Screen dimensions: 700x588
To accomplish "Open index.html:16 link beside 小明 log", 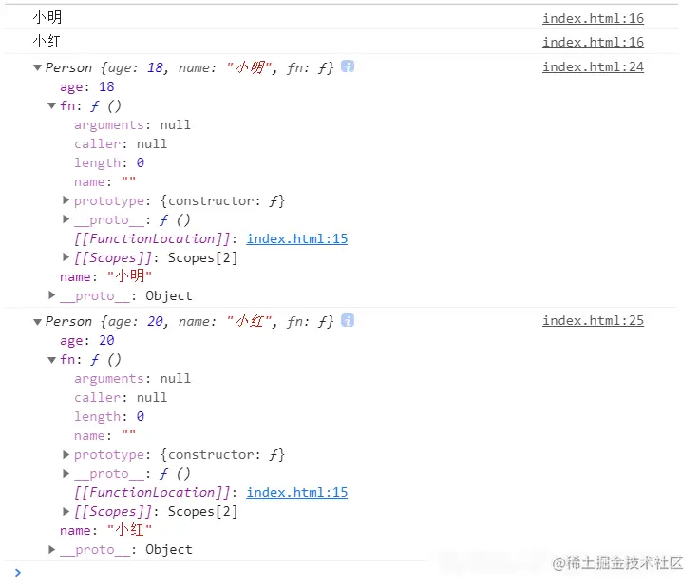I will click(593, 18).
